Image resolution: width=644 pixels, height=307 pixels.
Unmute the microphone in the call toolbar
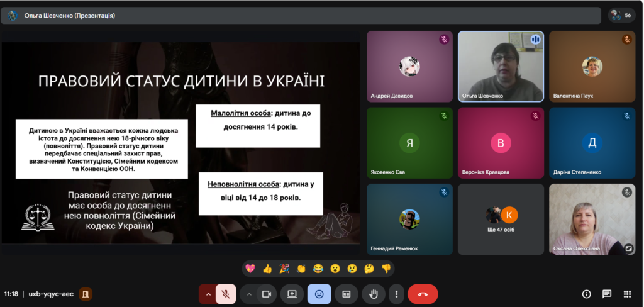pos(226,294)
